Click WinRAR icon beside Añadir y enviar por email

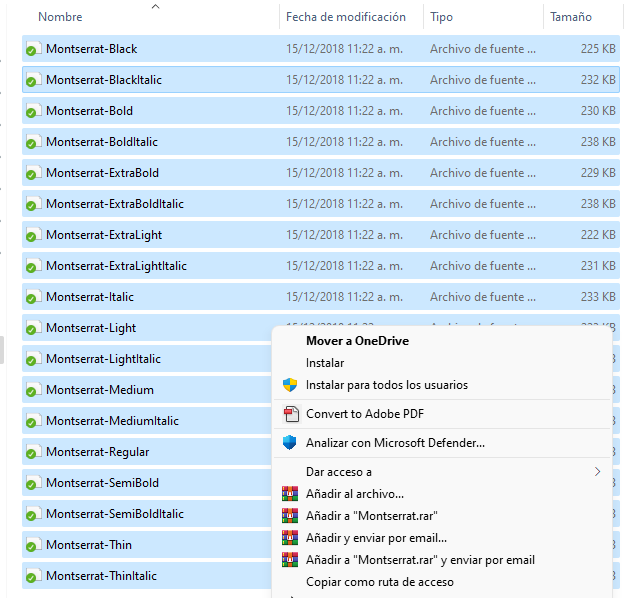[x=290, y=538]
